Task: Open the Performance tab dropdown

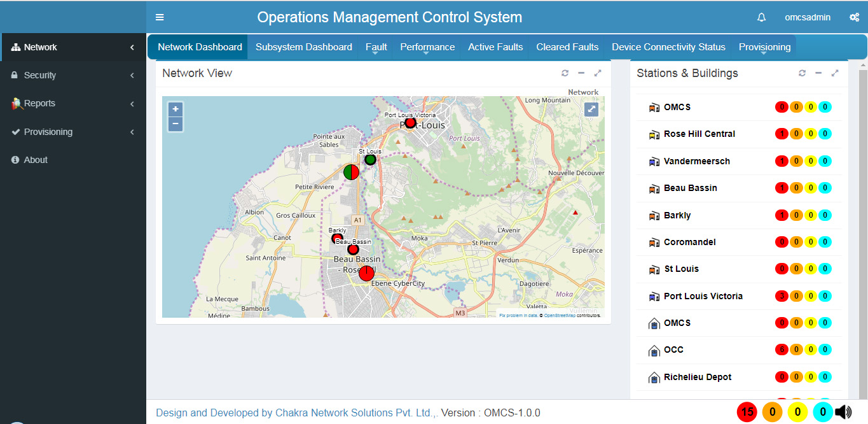Action: pyautogui.click(x=427, y=47)
